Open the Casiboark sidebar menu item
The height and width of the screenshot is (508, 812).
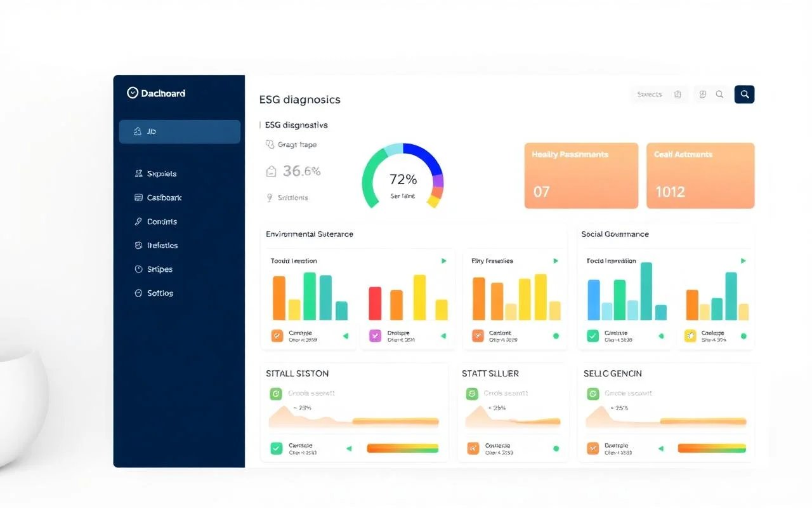[x=159, y=197]
